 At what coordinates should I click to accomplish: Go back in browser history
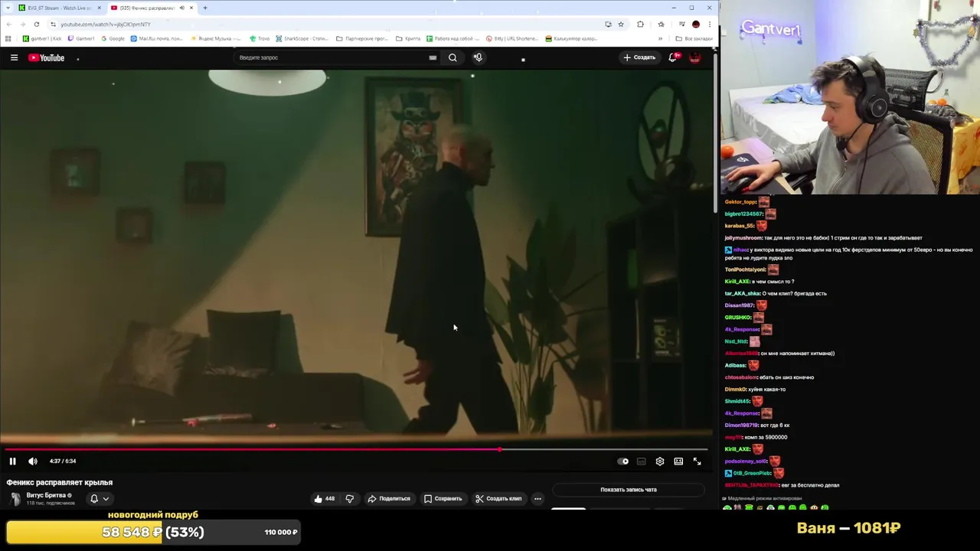coord(8,24)
